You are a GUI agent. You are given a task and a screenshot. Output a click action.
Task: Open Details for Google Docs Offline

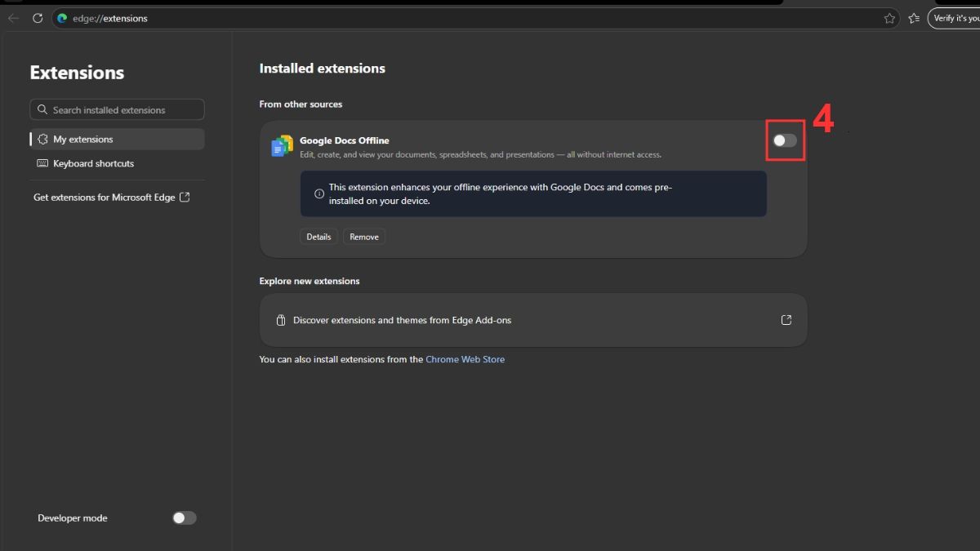click(x=318, y=237)
